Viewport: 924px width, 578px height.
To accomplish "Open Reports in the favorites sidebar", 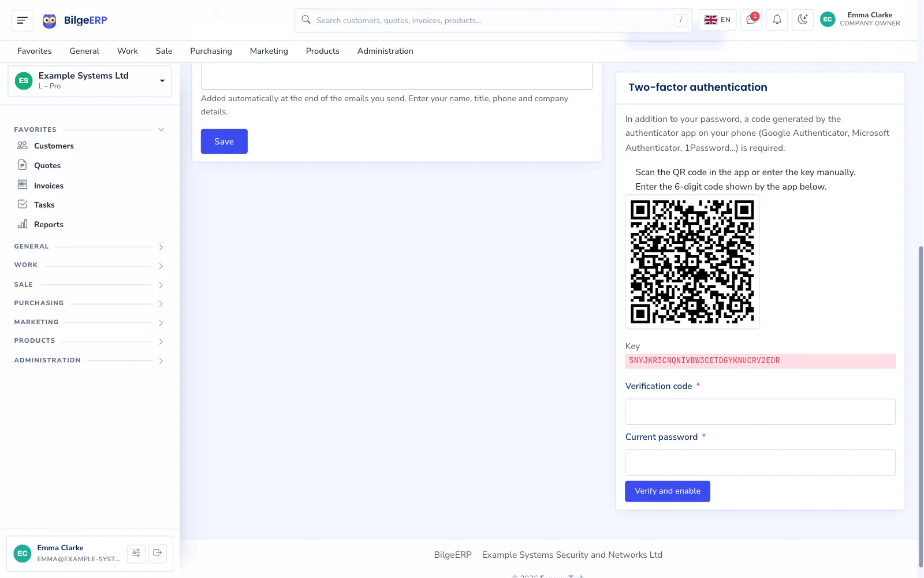I will point(49,224).
